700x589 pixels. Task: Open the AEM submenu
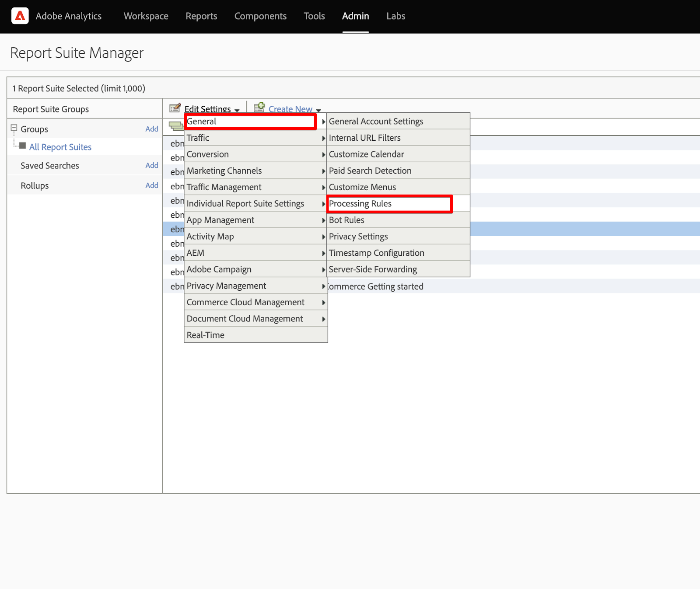coord(256,253)
